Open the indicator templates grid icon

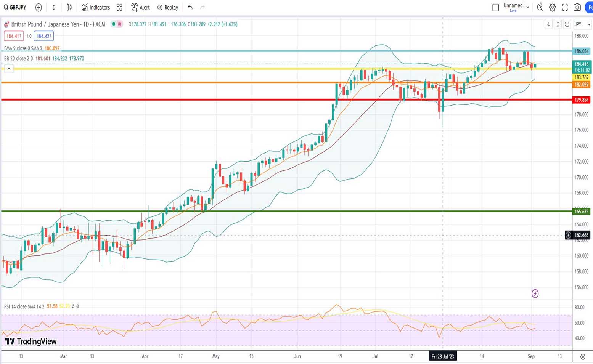click(x=119, y=7)
